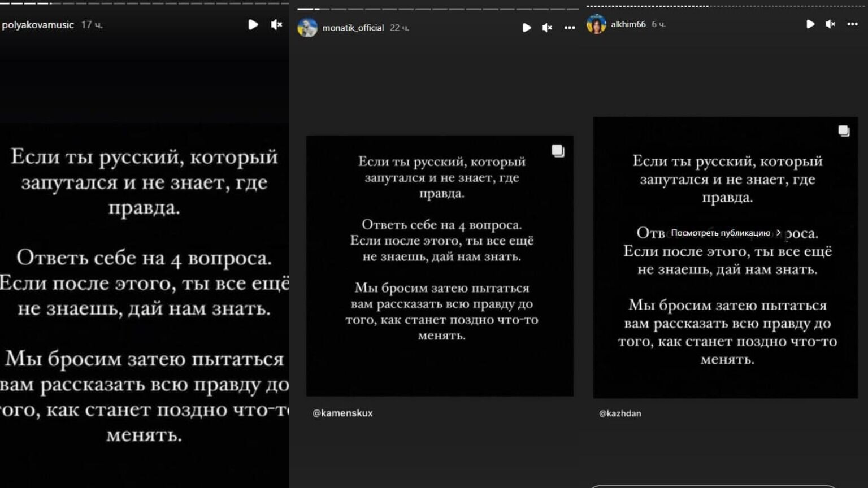The image size is (868, 488).
Task: Unmute the polyakovamusic story sound
Action: click(x=276, y=24)
